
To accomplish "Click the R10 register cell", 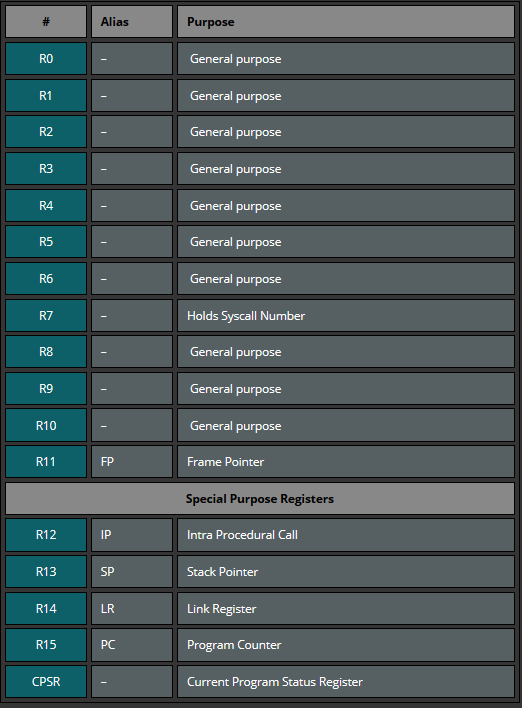I will [x=46, y=425].
